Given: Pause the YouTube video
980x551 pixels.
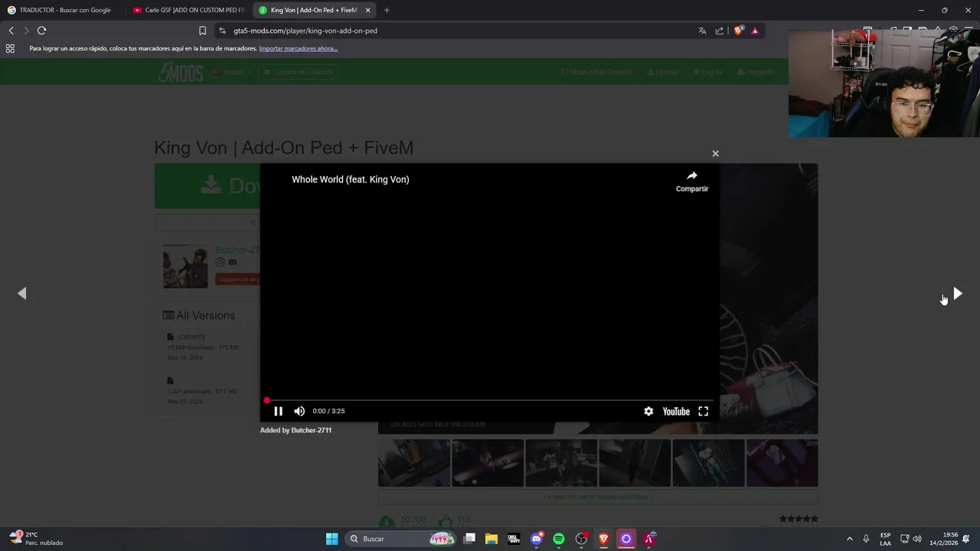Looking at the screenshot, I should [x=278, y=411].
